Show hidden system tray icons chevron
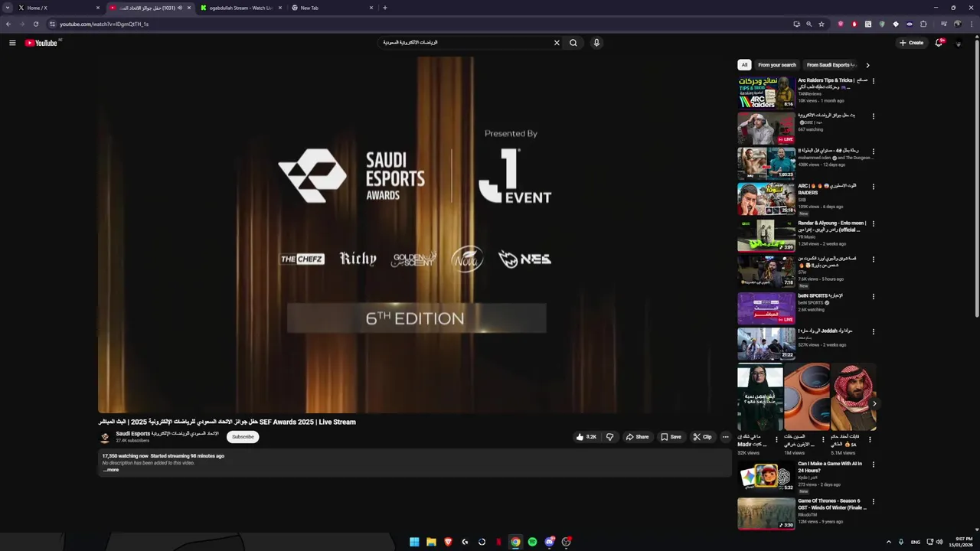The width and height of the screenshot is (980, 551). click(x=889, y=542)
